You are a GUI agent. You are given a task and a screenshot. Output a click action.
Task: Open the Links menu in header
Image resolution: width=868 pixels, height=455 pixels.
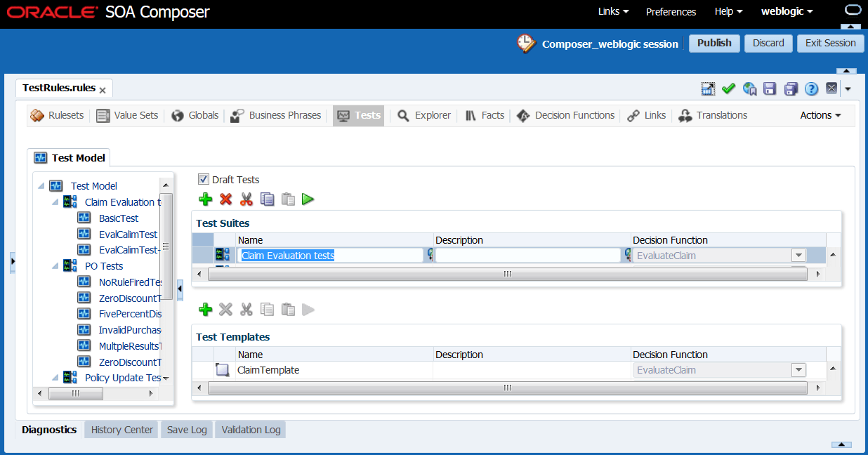[x=613, y=11]
